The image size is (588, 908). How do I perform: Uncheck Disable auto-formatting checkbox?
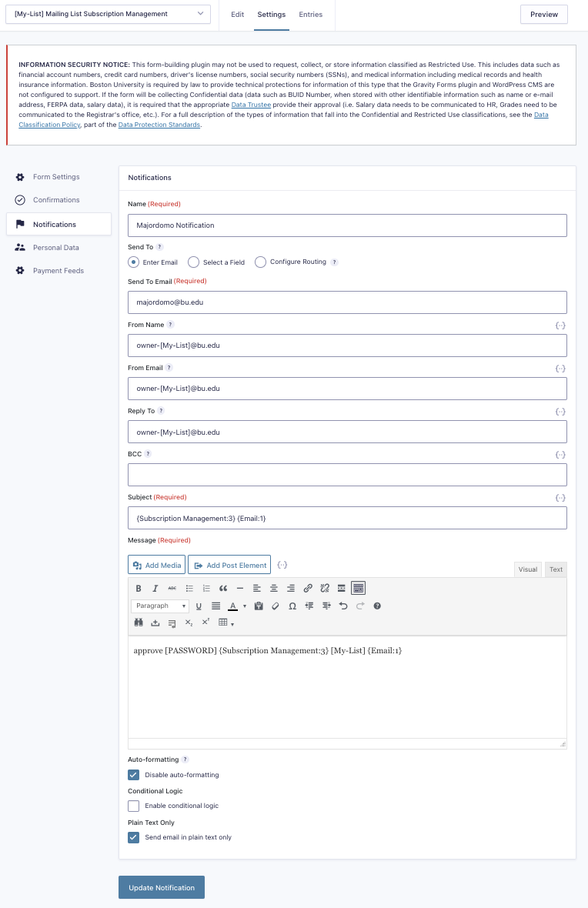tap(134, 775)
